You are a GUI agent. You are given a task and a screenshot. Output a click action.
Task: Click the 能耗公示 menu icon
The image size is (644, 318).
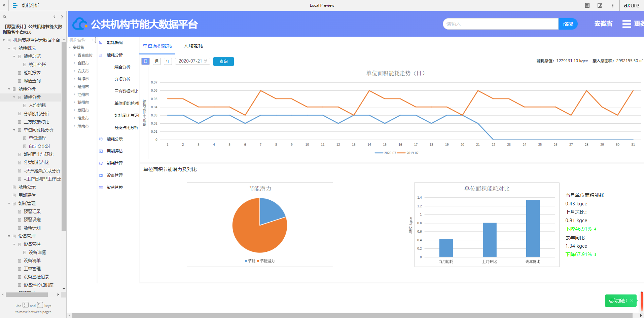(x=101, y=139)
